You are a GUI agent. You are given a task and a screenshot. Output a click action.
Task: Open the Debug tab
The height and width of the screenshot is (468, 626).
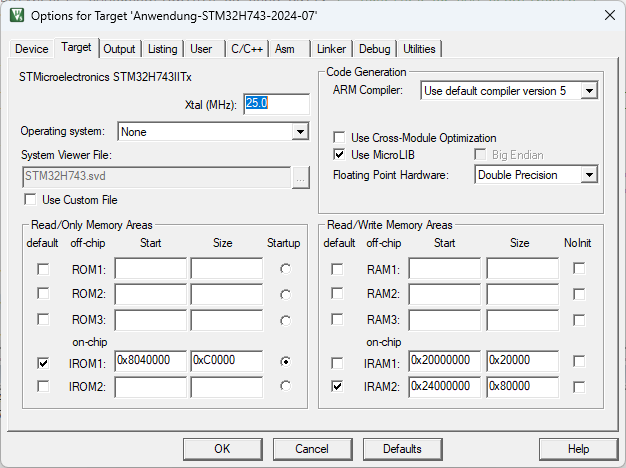[x=374, y=49]
